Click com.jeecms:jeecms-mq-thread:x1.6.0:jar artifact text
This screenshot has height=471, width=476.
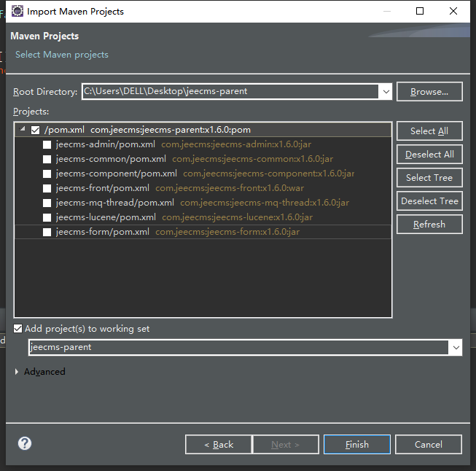point(265,203)
